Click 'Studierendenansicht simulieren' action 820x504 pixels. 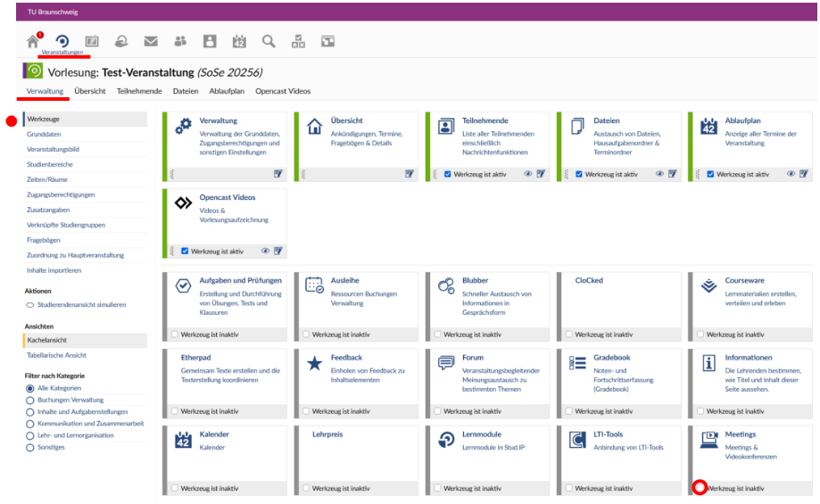(81, 305)
